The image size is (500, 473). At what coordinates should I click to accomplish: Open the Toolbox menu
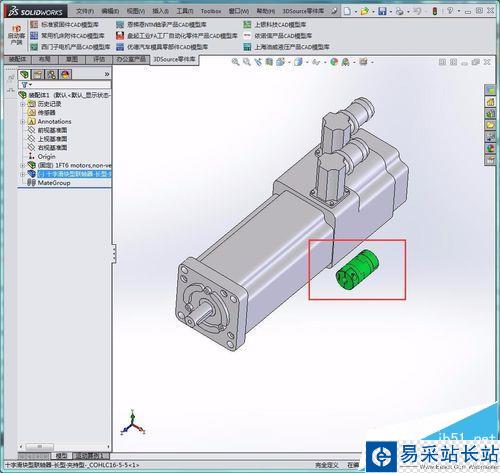click(211, 11)
